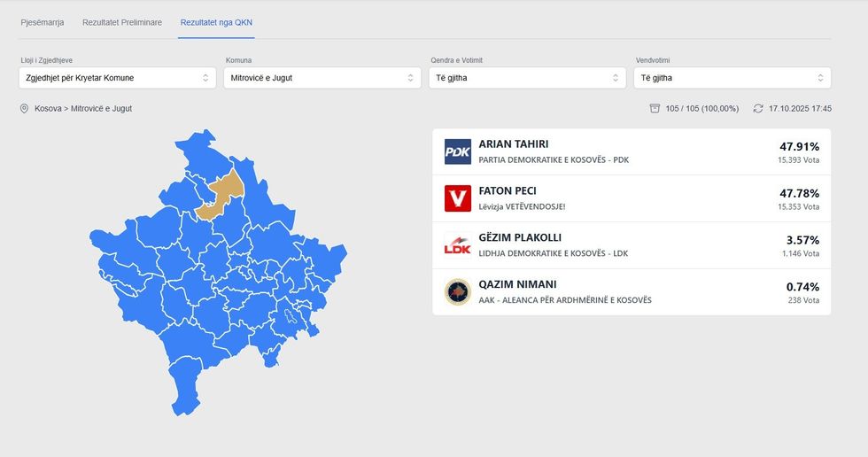
Task: Open the Rezultatet Preliminare tab
Action: (122, 22)
